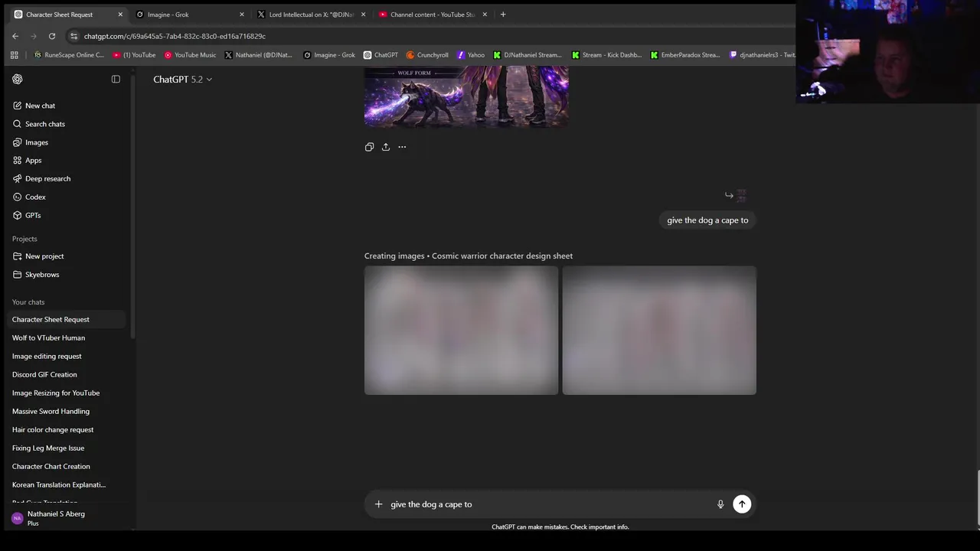Open the bookmarks apps grid icon

coord(14,55)
